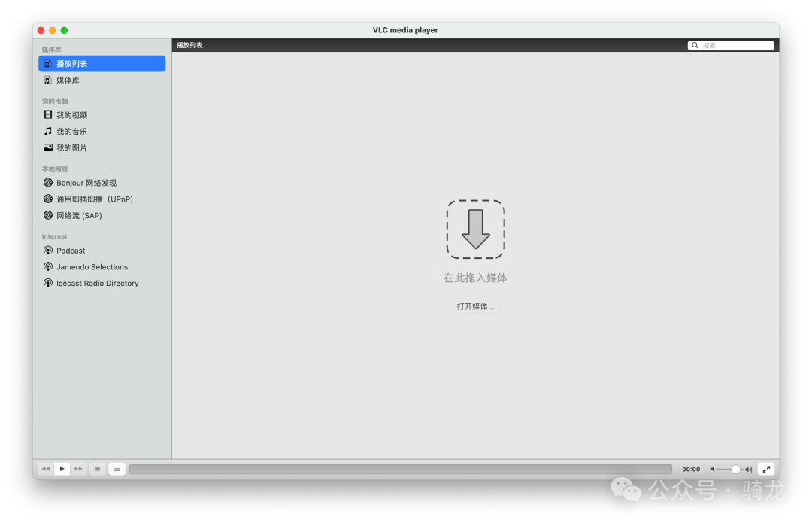812x523 pixels.
Task: Open 网络流 (SAP) entry
Action: (102, 215)
